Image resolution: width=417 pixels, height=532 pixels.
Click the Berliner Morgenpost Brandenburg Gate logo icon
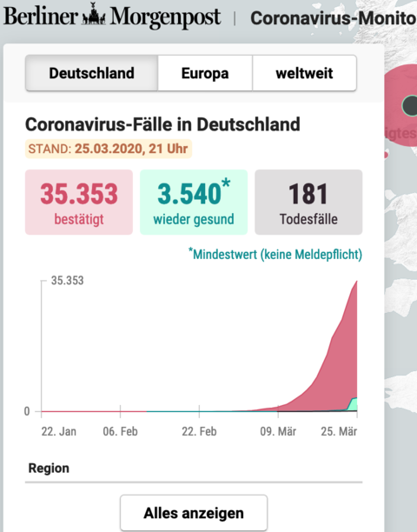click(95, 14)
